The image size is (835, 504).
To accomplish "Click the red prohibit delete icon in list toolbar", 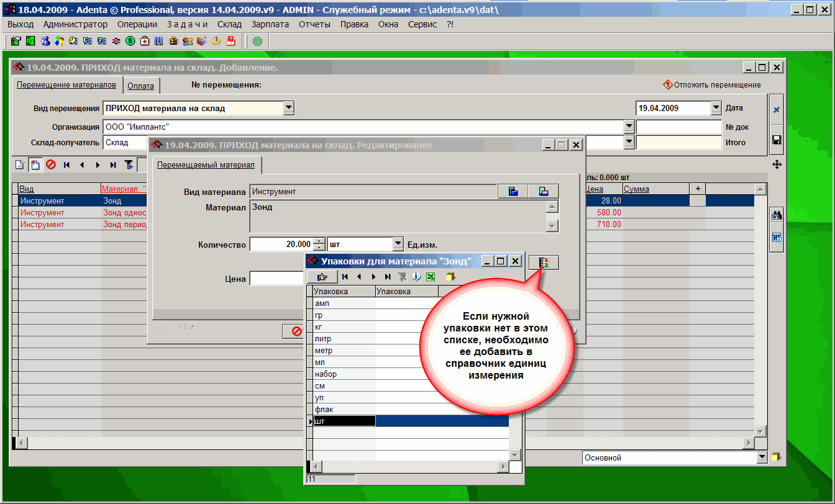I will (x=50, y=165).
